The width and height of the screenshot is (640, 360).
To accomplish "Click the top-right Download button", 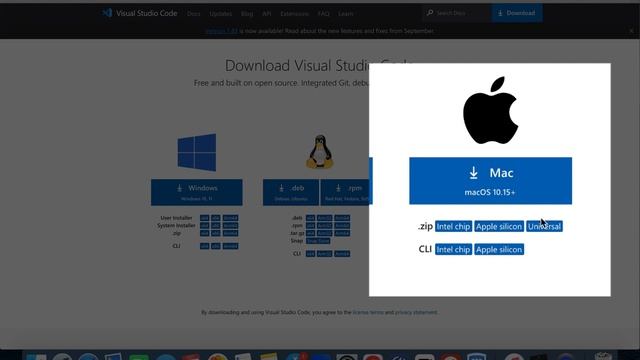I will pyautogui.click(x=517, y=13).
